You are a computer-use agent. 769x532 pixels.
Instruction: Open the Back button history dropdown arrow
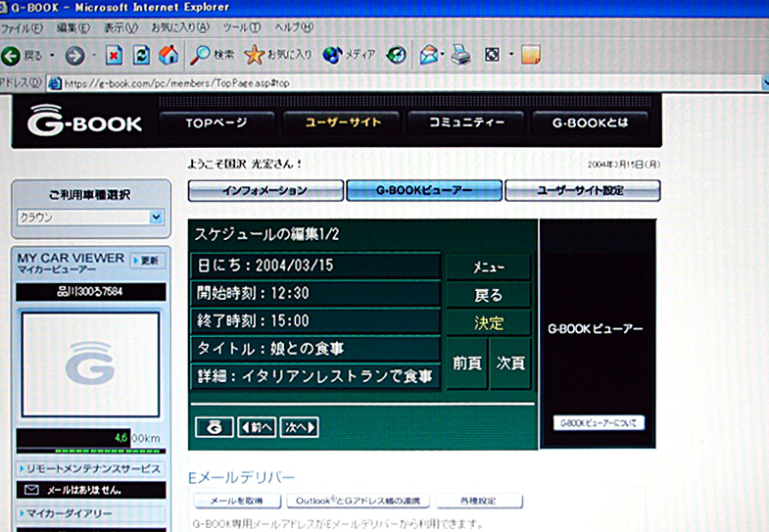point(52,56)
